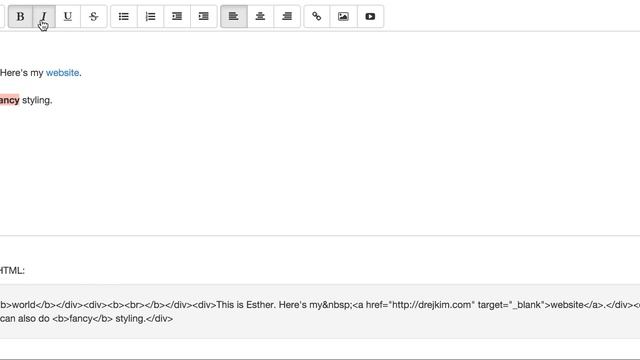640x360 pixels.
Task: Click the word 'styling.' in editor
Action: (x=37, y=100)
